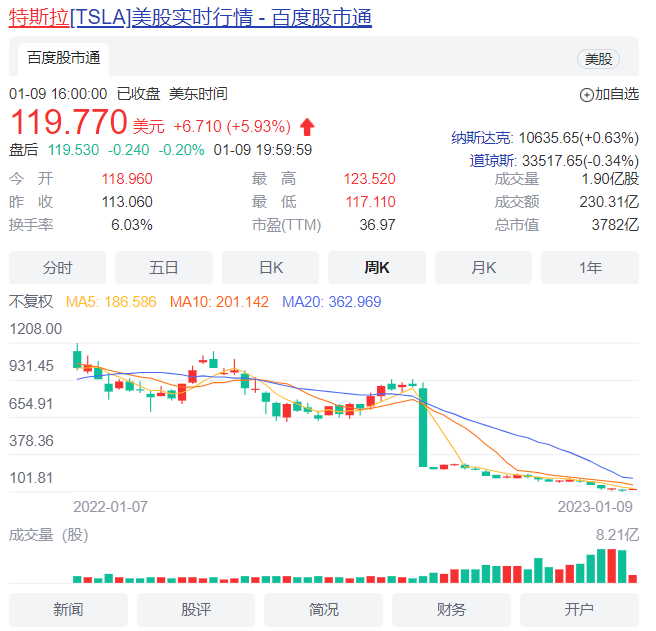Click the 纳斯达克 index quote

pos(544,138)
